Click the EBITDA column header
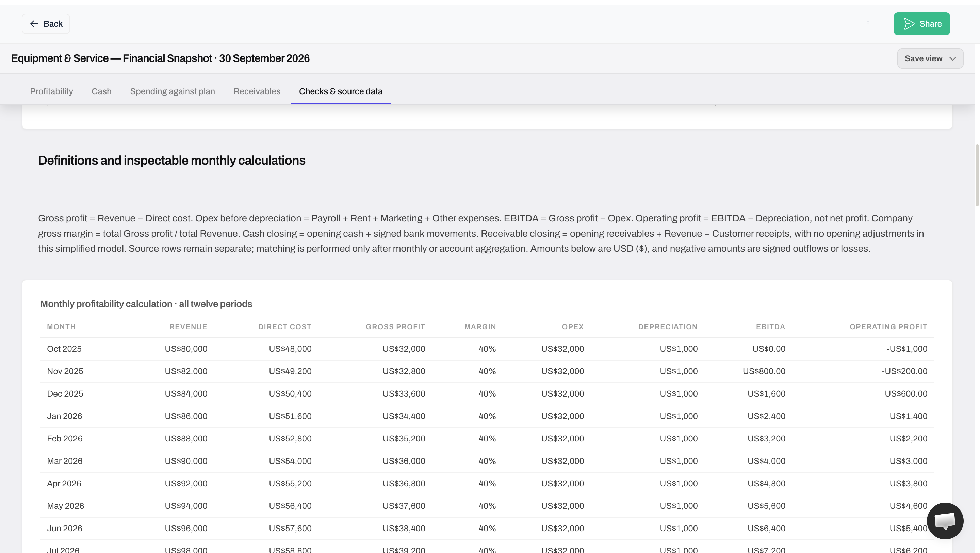 point(770,327)
